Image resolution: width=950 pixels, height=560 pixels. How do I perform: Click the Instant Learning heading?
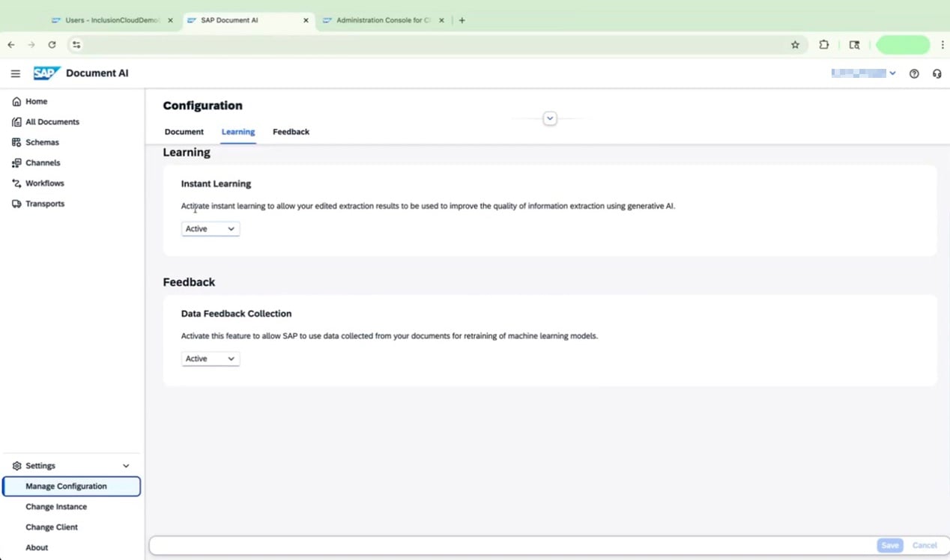(x=216, y=183)
